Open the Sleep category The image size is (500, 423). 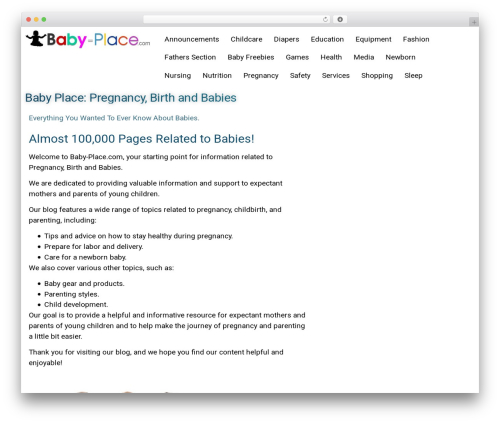pos(413,76)
